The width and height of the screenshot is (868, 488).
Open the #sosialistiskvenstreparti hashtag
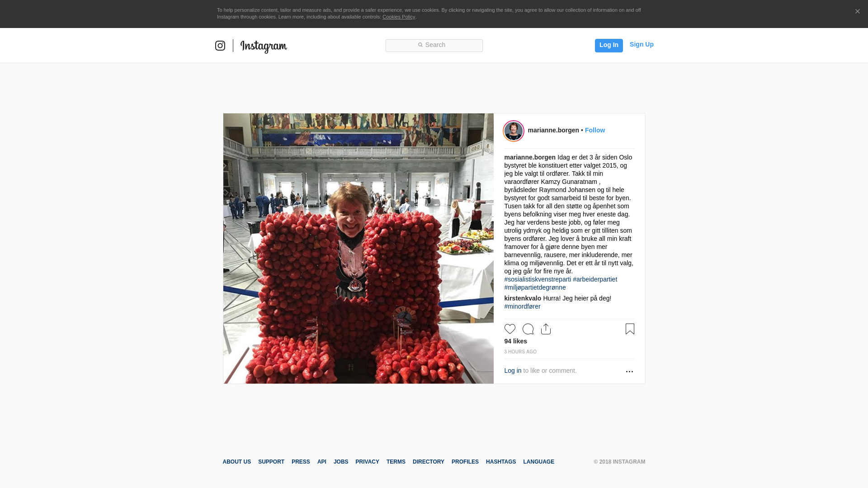(x=538, y=279)
